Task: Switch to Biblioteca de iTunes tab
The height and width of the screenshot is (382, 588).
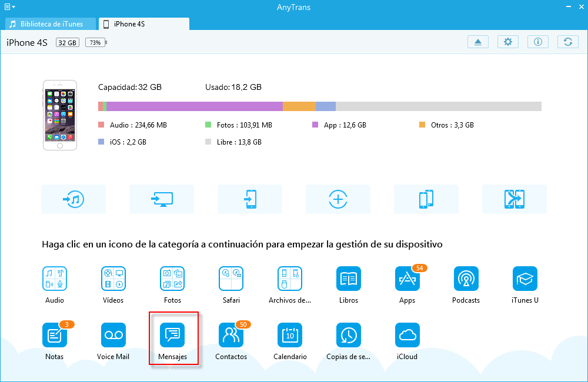Action: pyautogui.click(x=51, y=24)
